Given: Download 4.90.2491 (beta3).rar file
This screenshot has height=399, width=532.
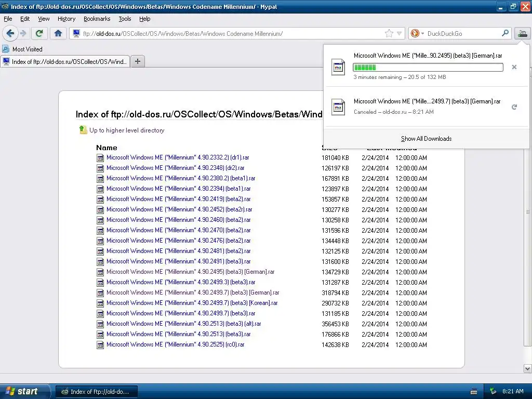Looking at the screenshot, I should coord(179,261).
